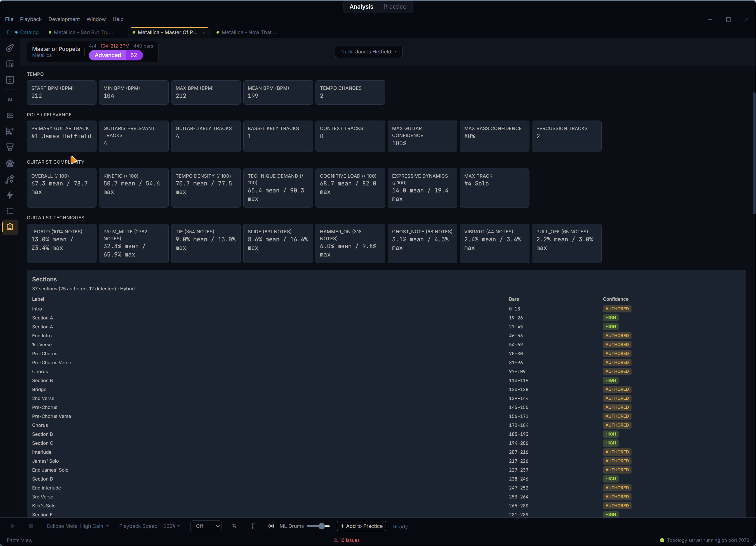Open the grid layout sidebar panel
The width and height of the screenshot is (756, 546).
click(x=10, y=64)
